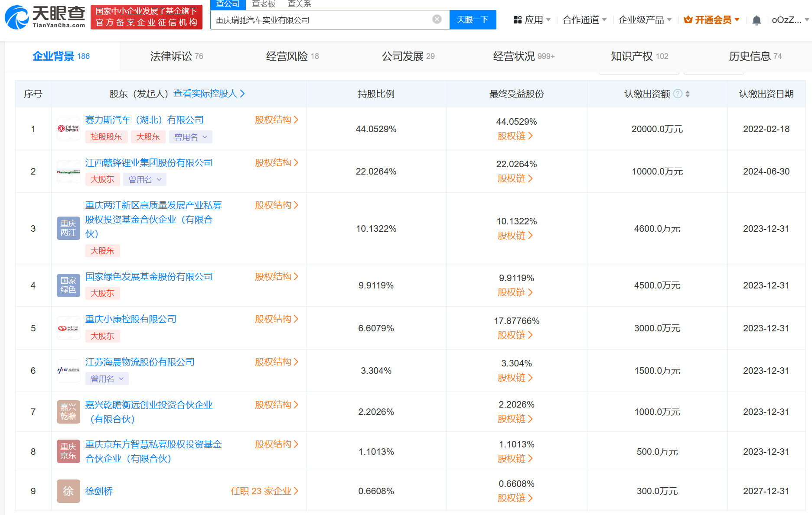The image size is (812, 515).
Task: Switch to 法律诉讼 tab
Action: 177,56
